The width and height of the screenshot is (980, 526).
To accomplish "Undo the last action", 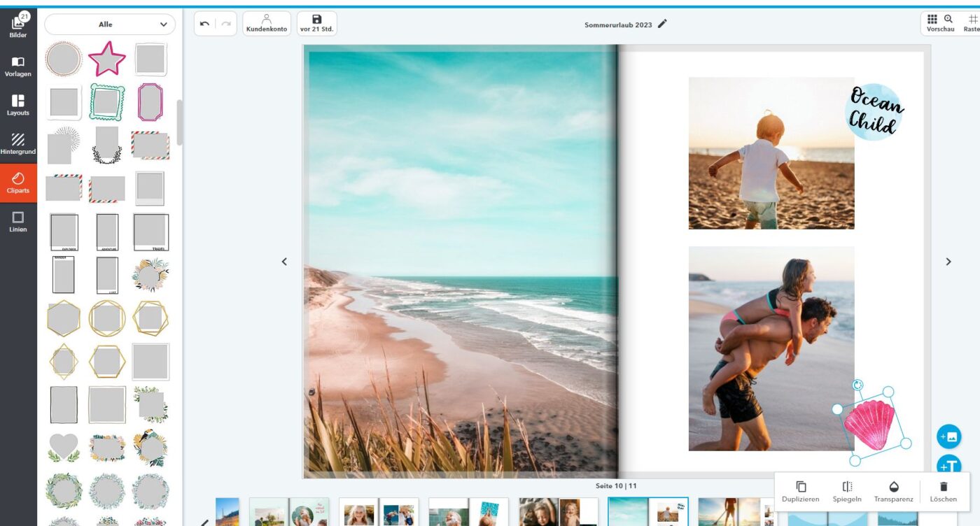I will pos(204,24).
